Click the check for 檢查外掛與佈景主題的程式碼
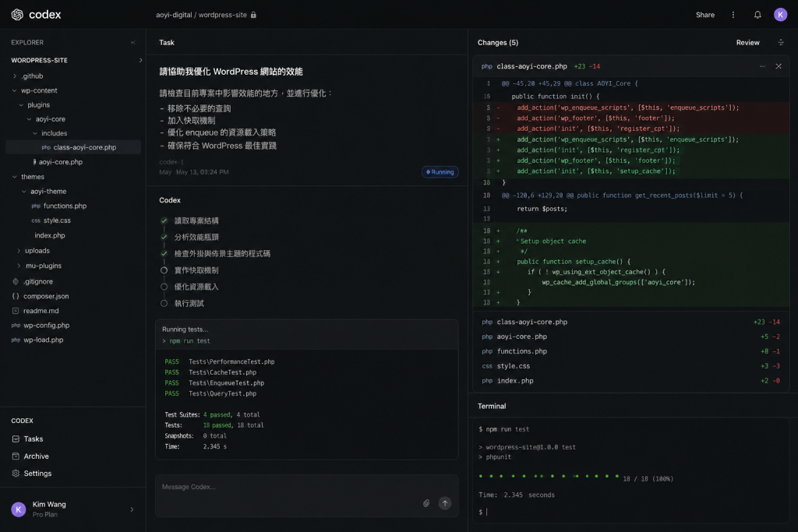The width and height of the screenshot is (798, 532). point(164,253)
